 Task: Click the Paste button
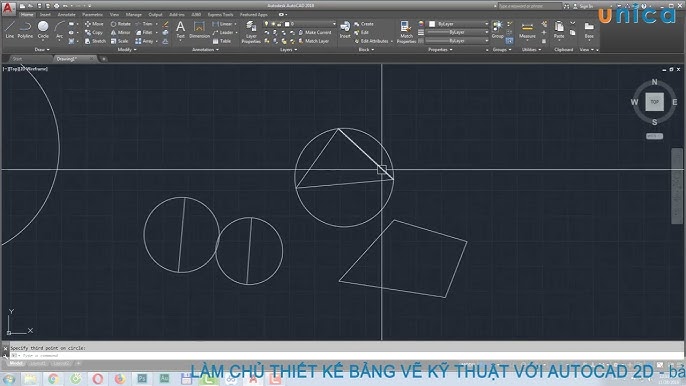pos(559,30)
